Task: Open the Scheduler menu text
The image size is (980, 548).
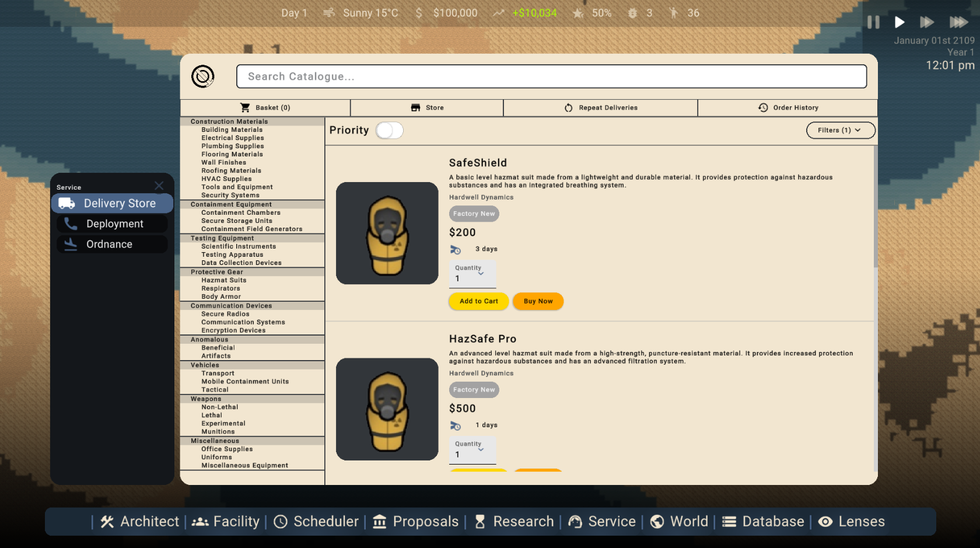Action: click(x=326, y=522)
